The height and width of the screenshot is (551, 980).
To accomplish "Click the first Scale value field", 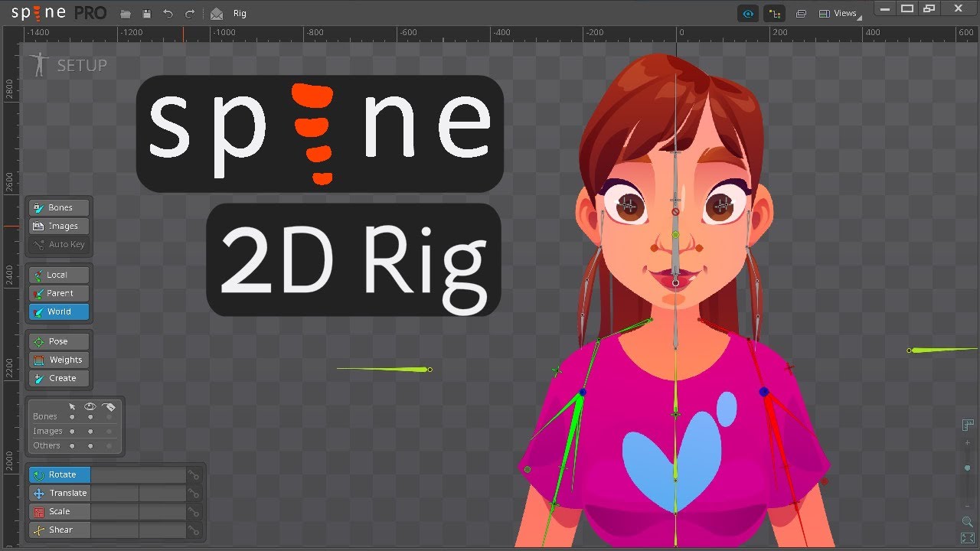I will (115, 511).
